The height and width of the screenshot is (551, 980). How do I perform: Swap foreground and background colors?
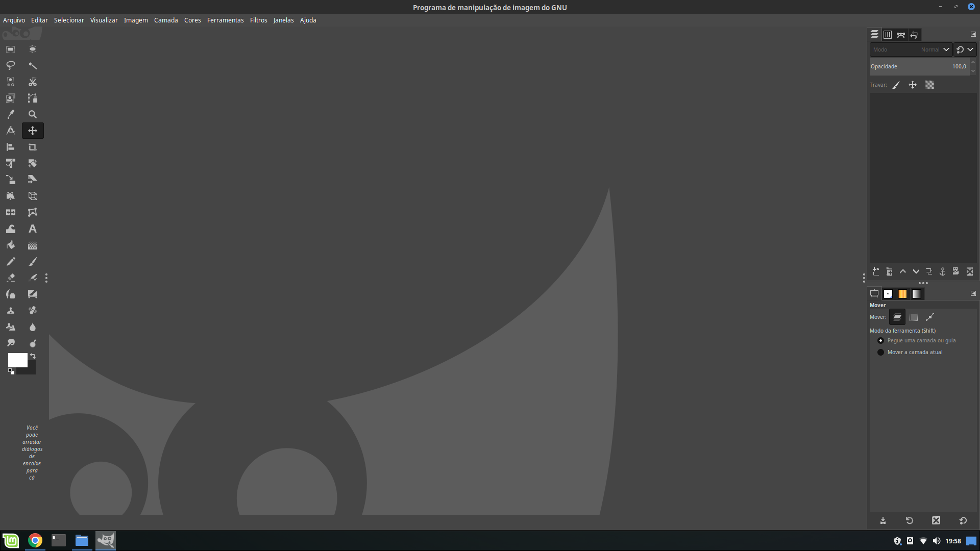tap(33, 356)
